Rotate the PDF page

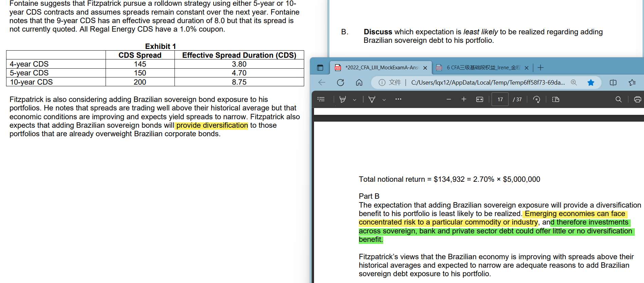click(x=536, y=99)
